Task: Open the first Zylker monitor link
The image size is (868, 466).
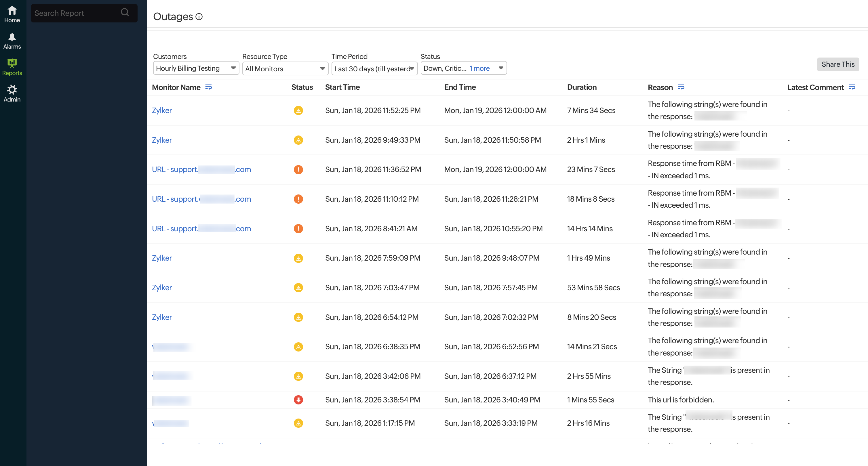Action: click(x=162, y=110)
